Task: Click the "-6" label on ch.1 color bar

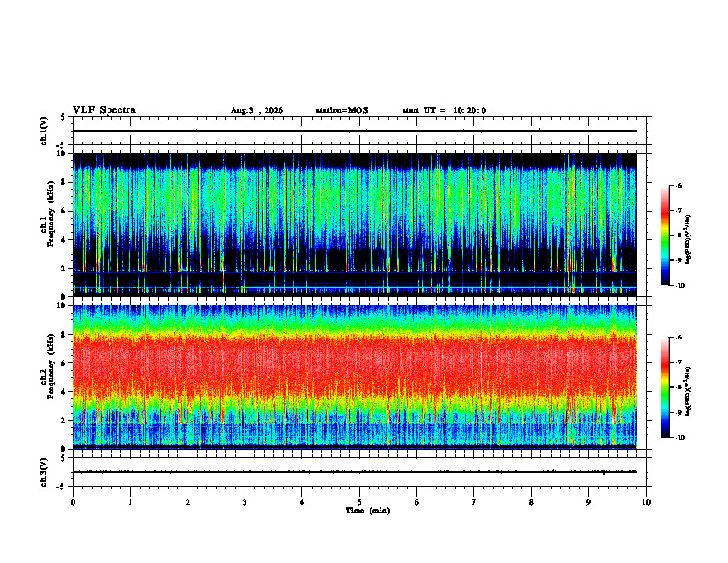Action: point(678,186)
